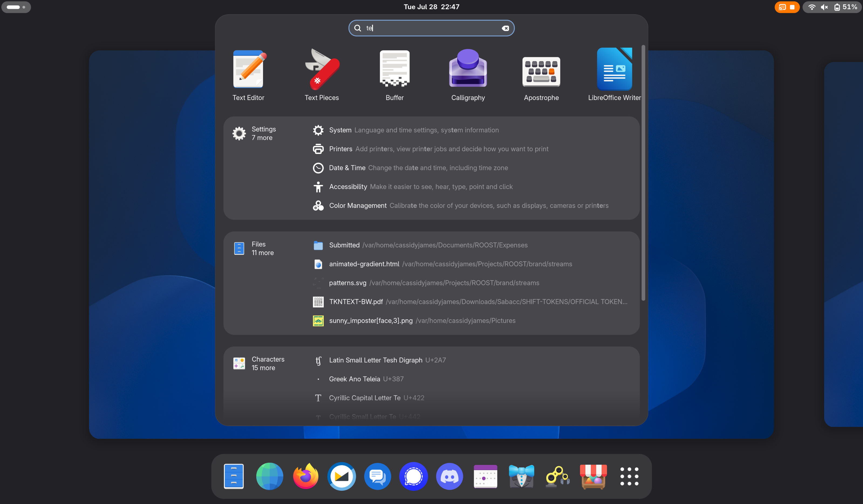Show the apps grid
Viewport: 863px width, 504px height.
pyautogui.click(x=629, y=476)
